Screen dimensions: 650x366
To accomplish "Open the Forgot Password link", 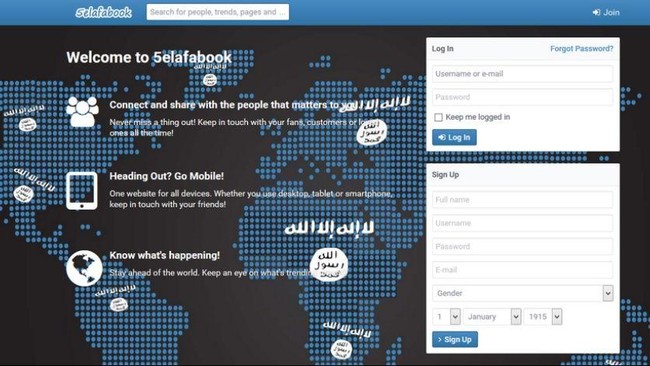I will [x=582, y=48].
